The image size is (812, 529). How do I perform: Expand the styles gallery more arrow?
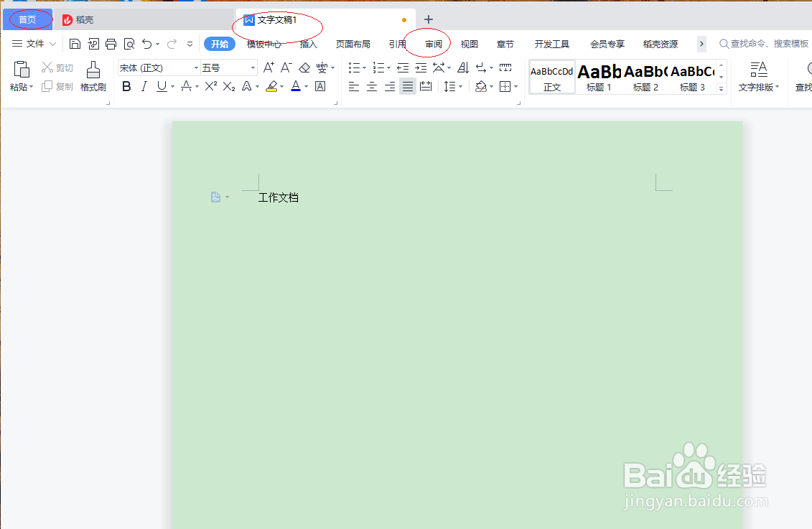pos(721,88)
